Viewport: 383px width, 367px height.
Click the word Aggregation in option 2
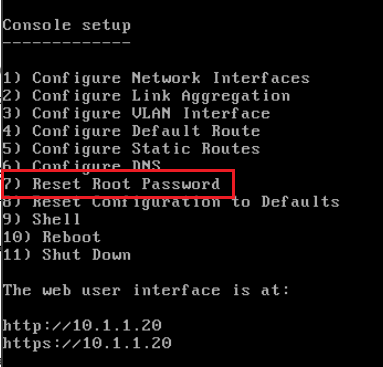pos(236,96)
